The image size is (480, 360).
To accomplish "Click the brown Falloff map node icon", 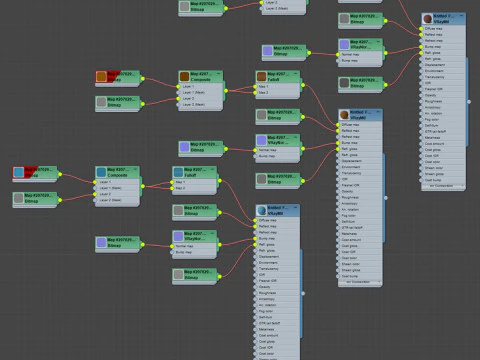I will click(261, 76).
